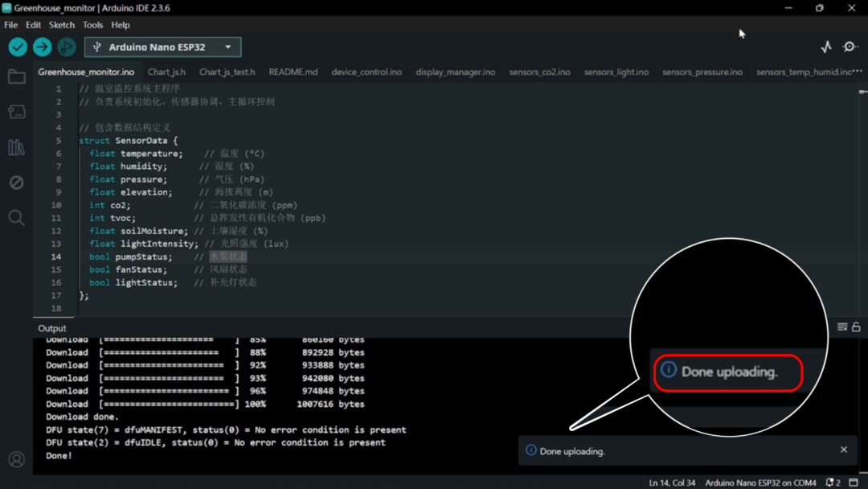Image resolution: width=868 pixels, height=489 pixels.
Task: Switch to the README.md tab
Action: pyautogui.click(x=293, y=72)
